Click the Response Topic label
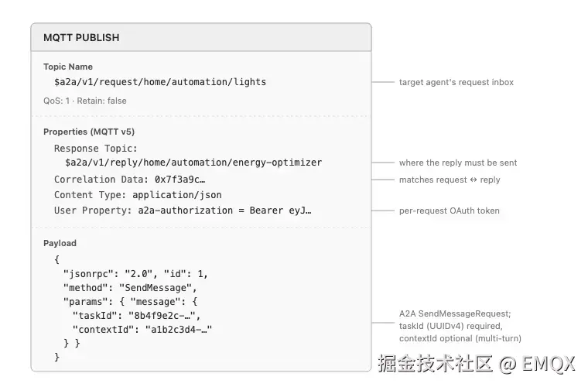Viewport: 588px width, 387px height. [x=96, y=149]
